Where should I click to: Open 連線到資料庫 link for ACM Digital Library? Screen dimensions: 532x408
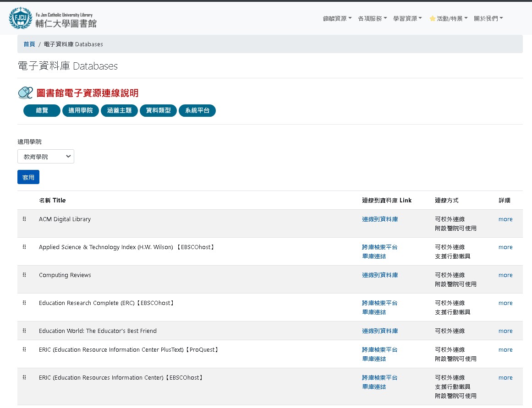(x=380, y=219)
